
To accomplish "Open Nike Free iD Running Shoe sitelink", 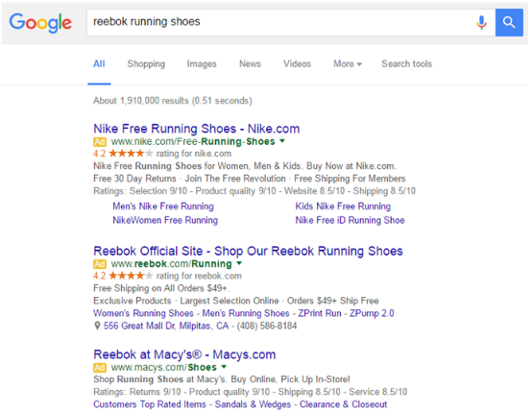I will pos(350,220).
